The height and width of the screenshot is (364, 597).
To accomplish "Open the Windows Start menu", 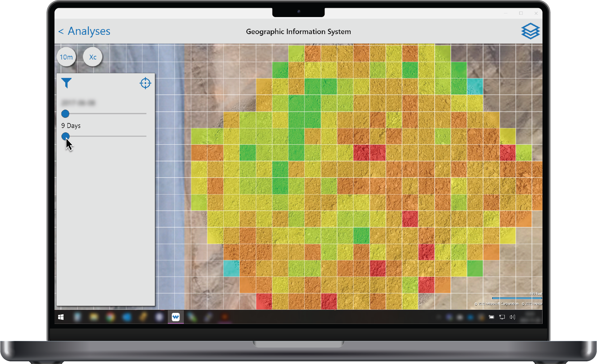I will click(x=61, y=317).
